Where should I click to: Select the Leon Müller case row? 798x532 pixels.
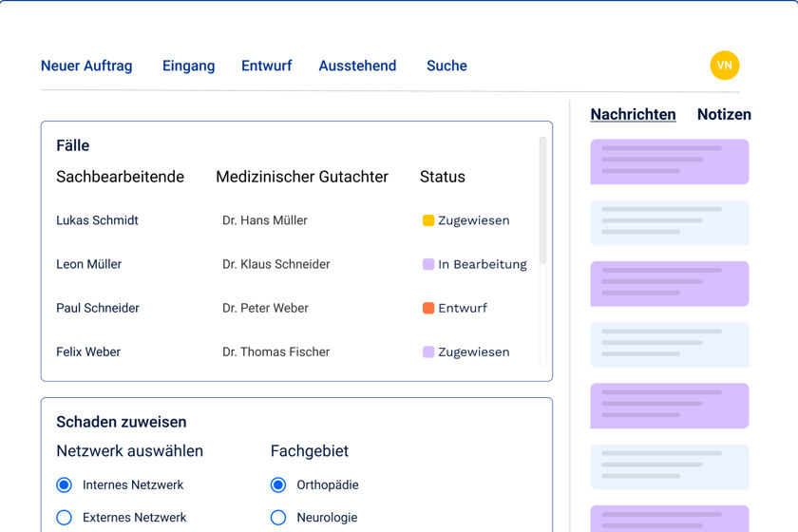[88, 264]
